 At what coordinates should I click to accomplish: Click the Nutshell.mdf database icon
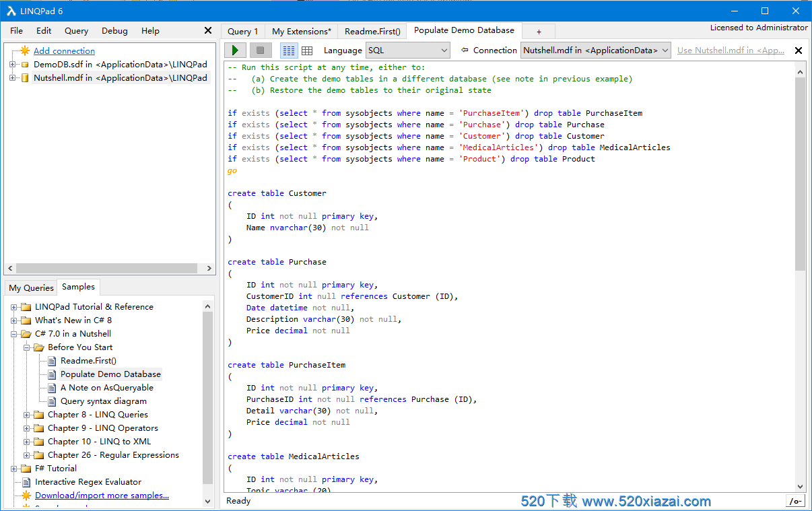[25, 78]
